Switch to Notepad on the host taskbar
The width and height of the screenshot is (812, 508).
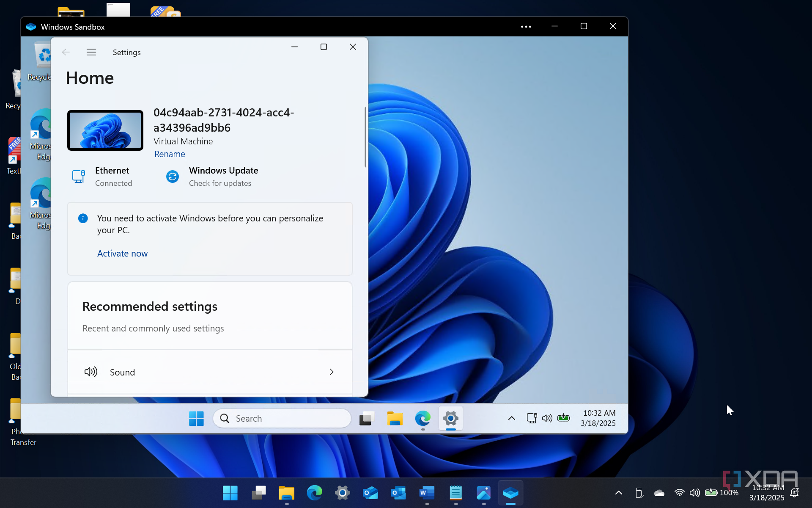pos(455,493)
